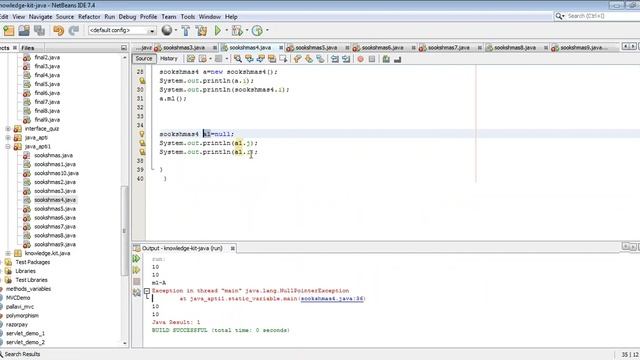Open the Help menu
640x360 pixels.
click(231, 17)
